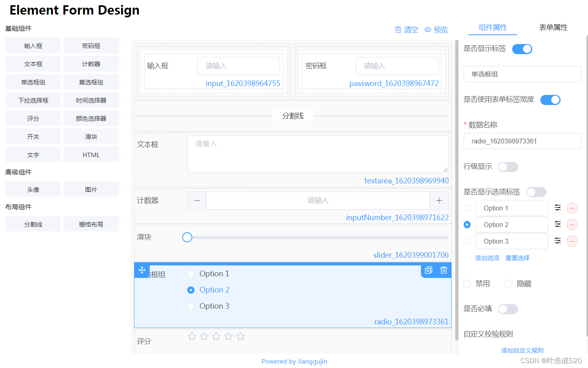
Task: Remove Option 2 with the red minus
Action: point(572,225)
